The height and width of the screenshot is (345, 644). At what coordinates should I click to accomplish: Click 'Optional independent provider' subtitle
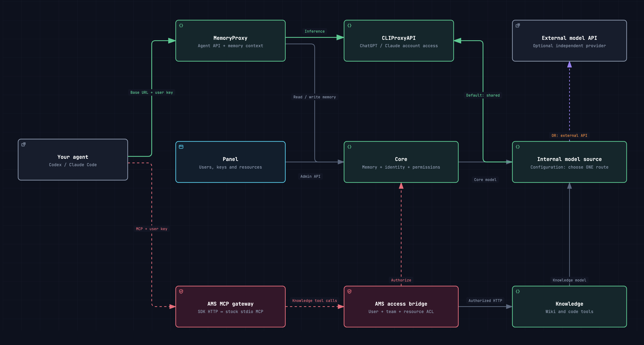tap(569, 46)
